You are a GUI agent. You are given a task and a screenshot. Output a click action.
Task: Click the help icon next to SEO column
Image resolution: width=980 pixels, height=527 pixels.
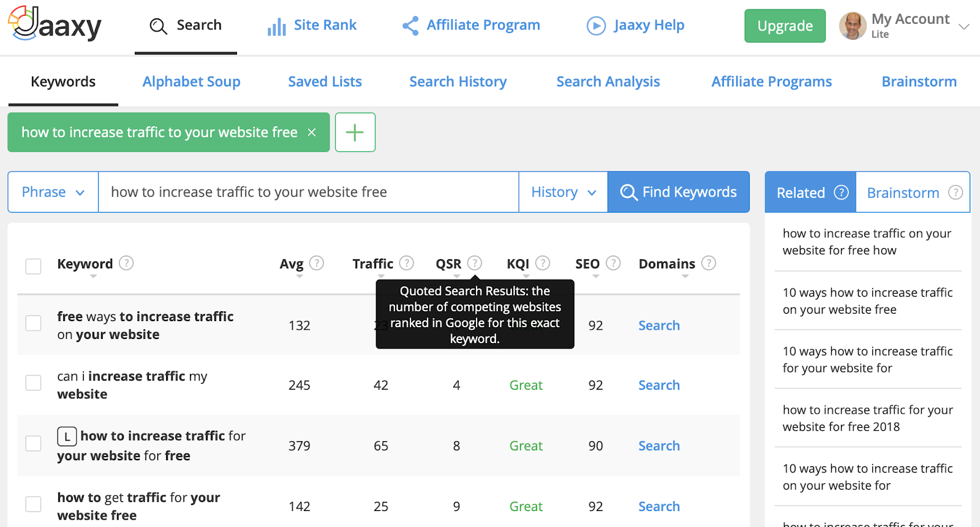coord(613,263)
